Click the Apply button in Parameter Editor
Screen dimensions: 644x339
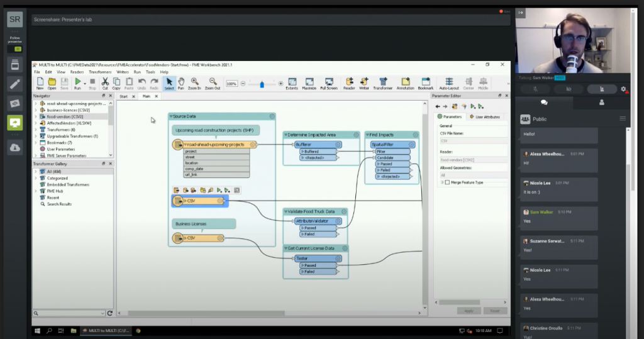tap(469, 311)
